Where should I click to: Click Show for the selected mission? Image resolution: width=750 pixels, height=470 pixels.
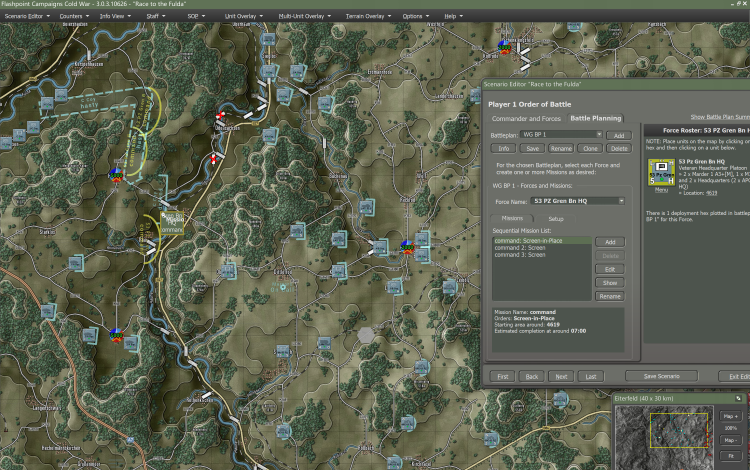[x=610, y=283]
